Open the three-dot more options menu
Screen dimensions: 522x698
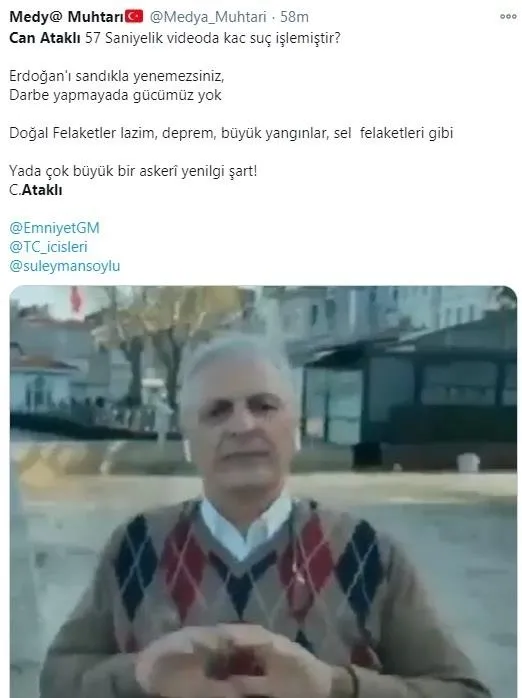coord(508,16)
